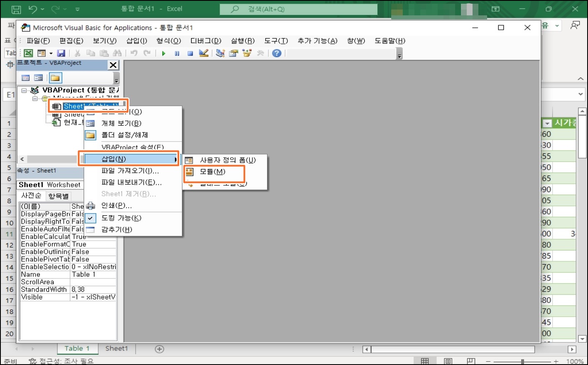Switch to Table 1 sheet tab in Excel
The height and width of the screenshot is (365, 588).
coord(77,348)
